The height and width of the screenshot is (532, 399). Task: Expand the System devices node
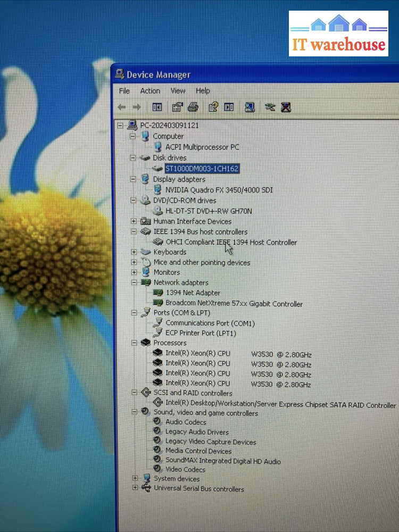click(135, 478)
